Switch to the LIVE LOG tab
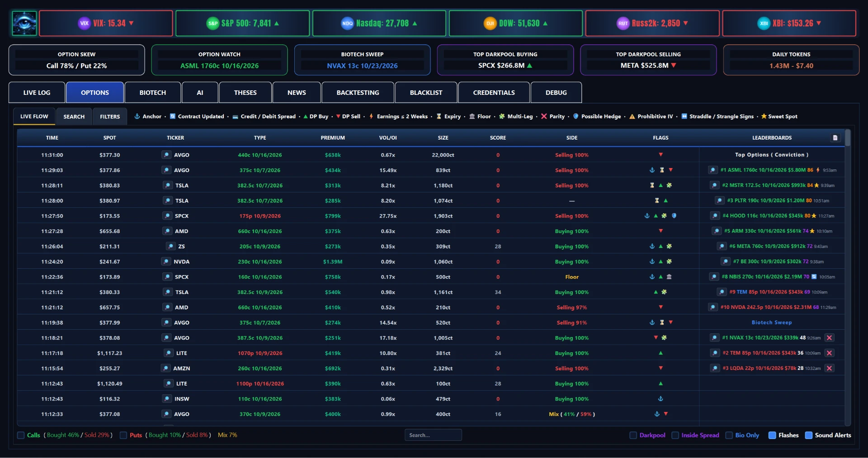 tap(37, 93)
